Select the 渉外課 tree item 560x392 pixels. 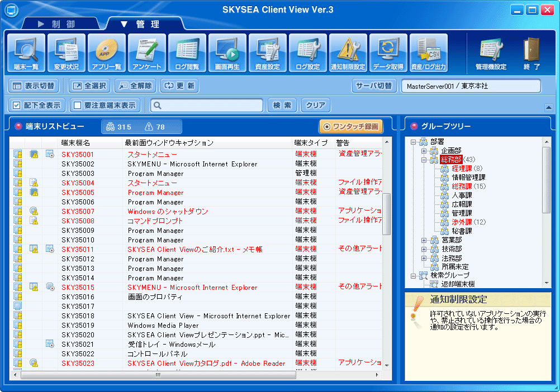tap(462, 222)
